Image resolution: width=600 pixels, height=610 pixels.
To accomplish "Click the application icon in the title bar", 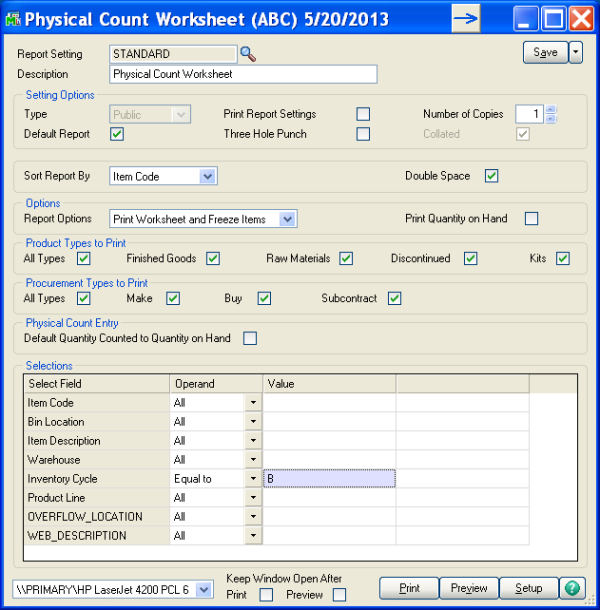I will (x=13, y=19).
